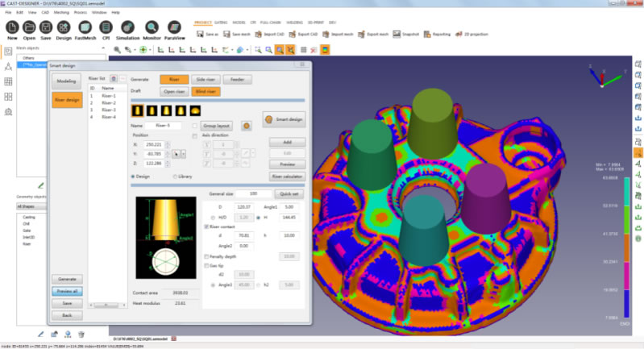Launch the FastMesh module icon
This screenshot has width=644, height=349.
85,27
